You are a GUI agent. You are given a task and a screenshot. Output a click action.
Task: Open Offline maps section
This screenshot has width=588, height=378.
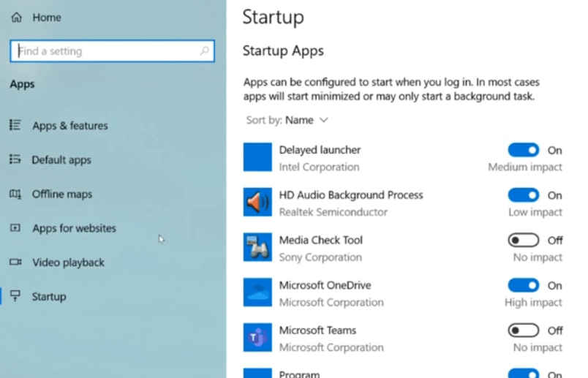click(x=62, y=194)
